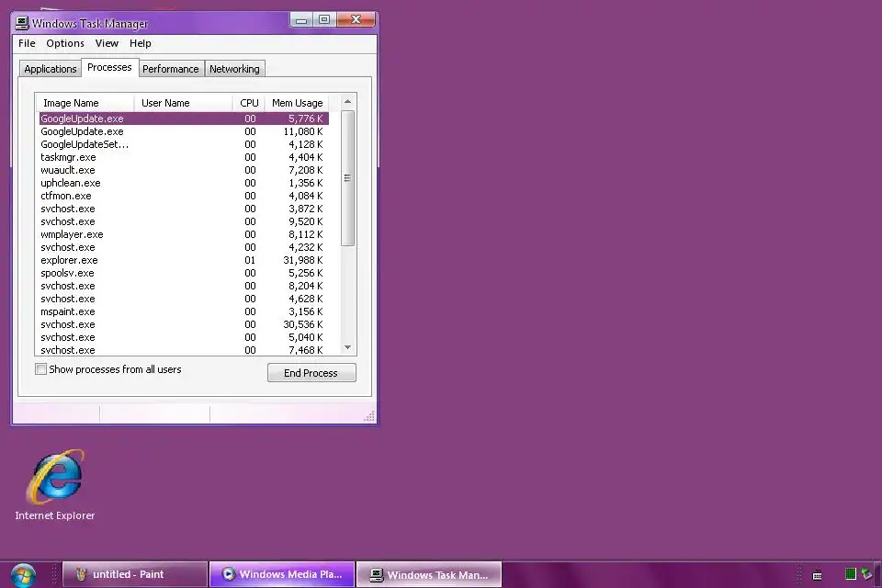Viewport: 882px width, 588px height.
Task: Select svchost.exe using 30,536 K
Action: pyautogui.click(x=184, y=324)
